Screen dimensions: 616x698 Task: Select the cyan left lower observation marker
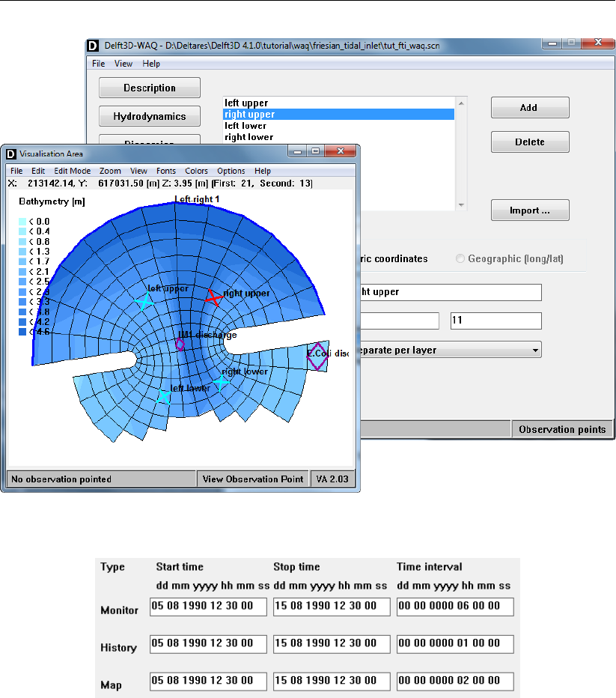point(165,397)
